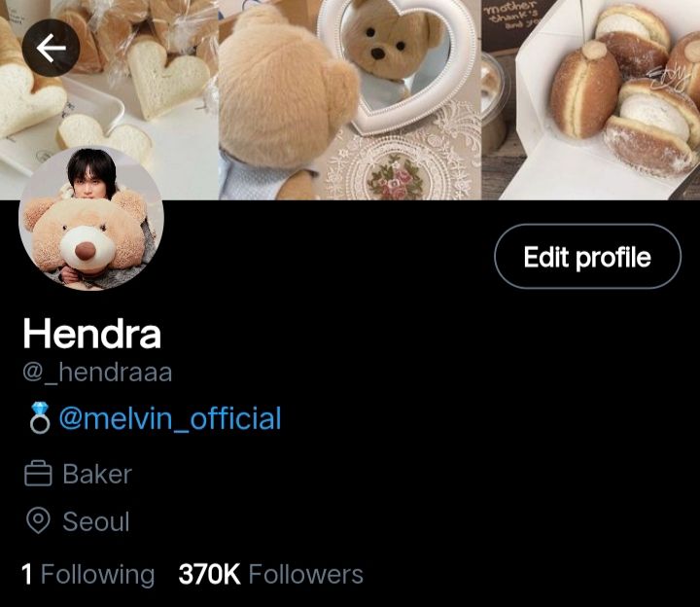Open the header banner image
700x607 pixels.
click(x=350, y=100)
